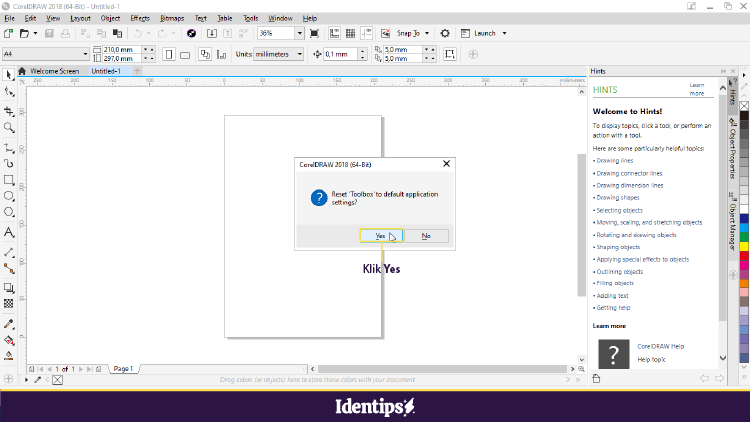The image size is (750, 422).
Task: Open the zoom level 36% dropdown
Action: pos(299,33)
